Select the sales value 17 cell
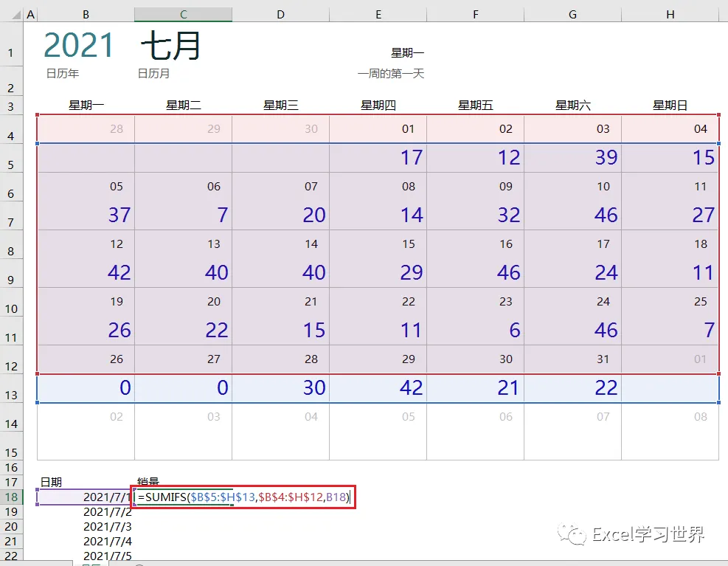The width and height of the screenshot is (728, 566). click(378, 158)
